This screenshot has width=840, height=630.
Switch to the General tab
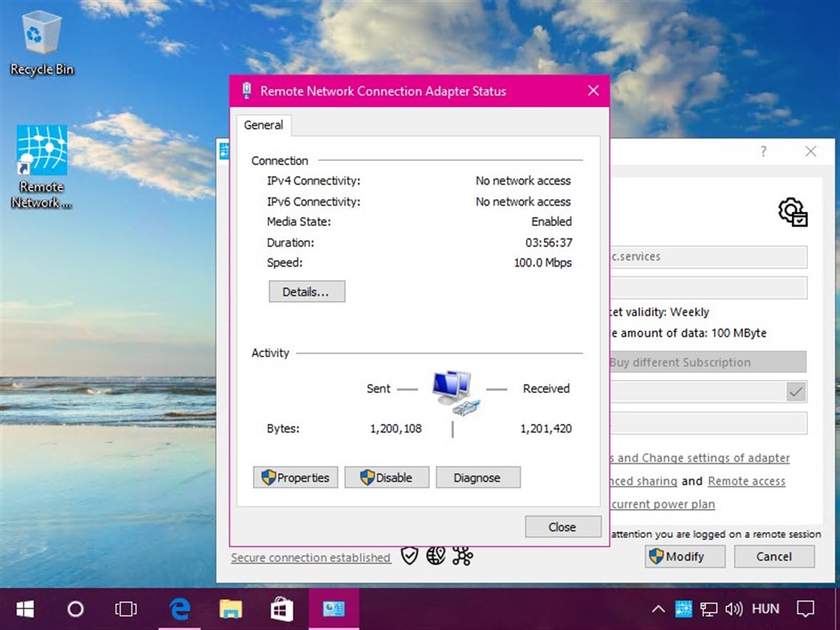pos(263,125)
